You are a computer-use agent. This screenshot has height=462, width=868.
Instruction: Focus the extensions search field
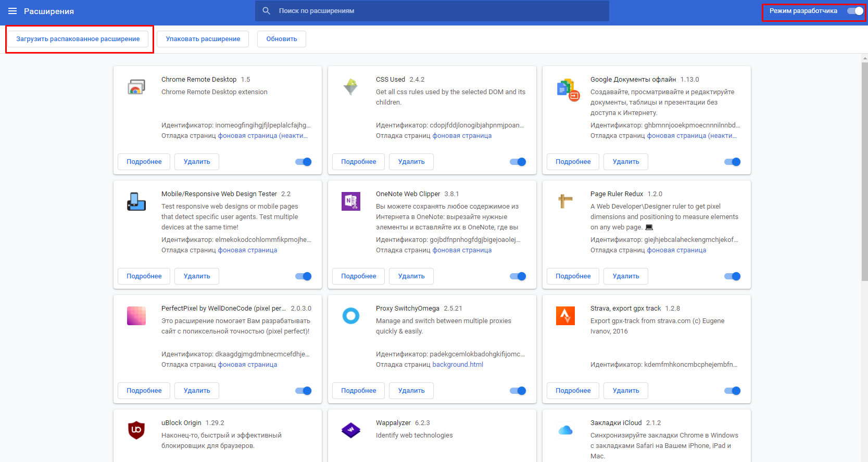[x=432, y=11]
